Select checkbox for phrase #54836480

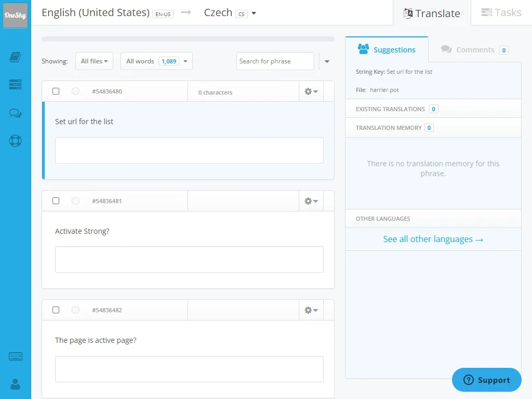pyautogui.click(x=56, y=91)
